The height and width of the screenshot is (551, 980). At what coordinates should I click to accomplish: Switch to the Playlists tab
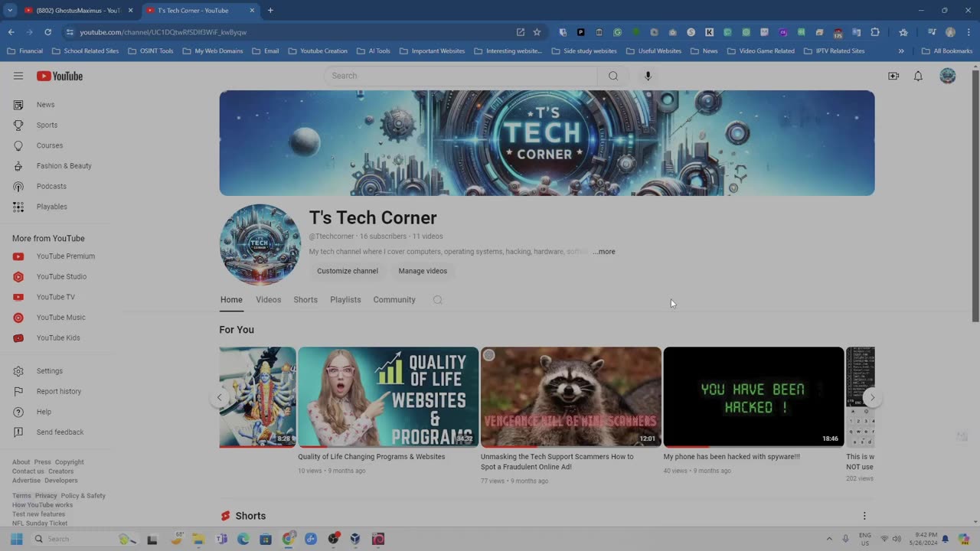tap(345, 300)
